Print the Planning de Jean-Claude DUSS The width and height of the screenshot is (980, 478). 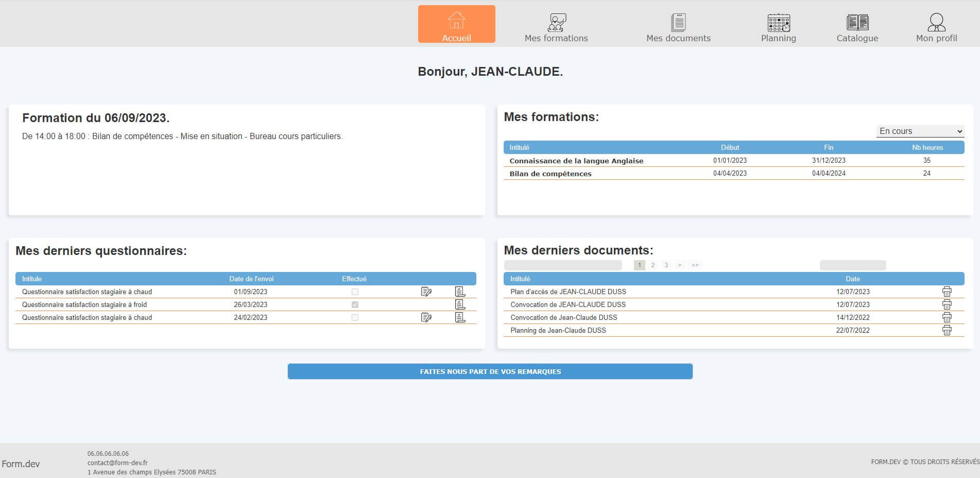(x=947, y=330)
